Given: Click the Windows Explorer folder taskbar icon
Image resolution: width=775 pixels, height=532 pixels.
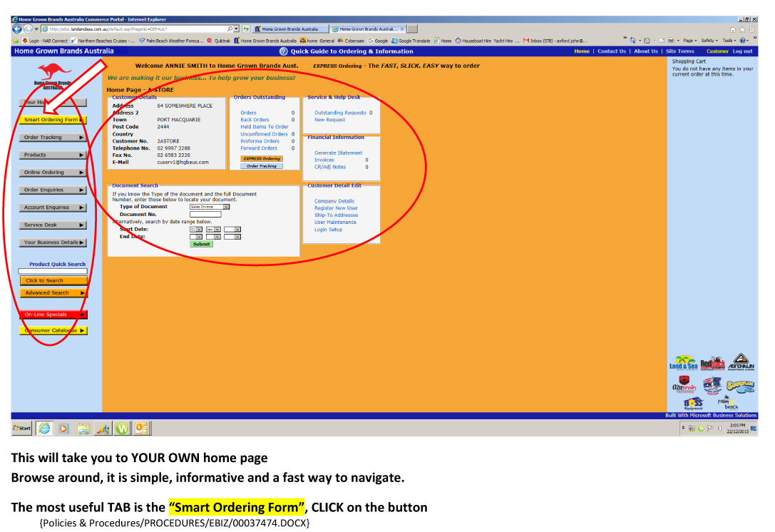Looking at the screenshot, I should click(83, 428).
